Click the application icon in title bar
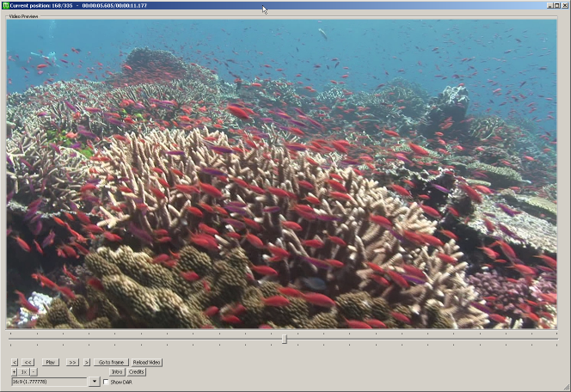This screenshot has width=571, height=392. (5, 5)
